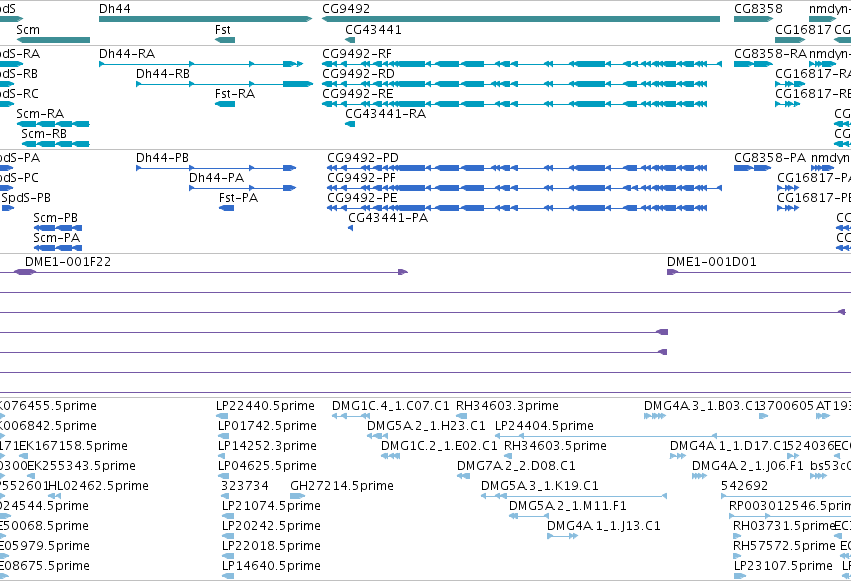Select the CG43441 gene label
The image size is (851, 581).
pos(373,29)
